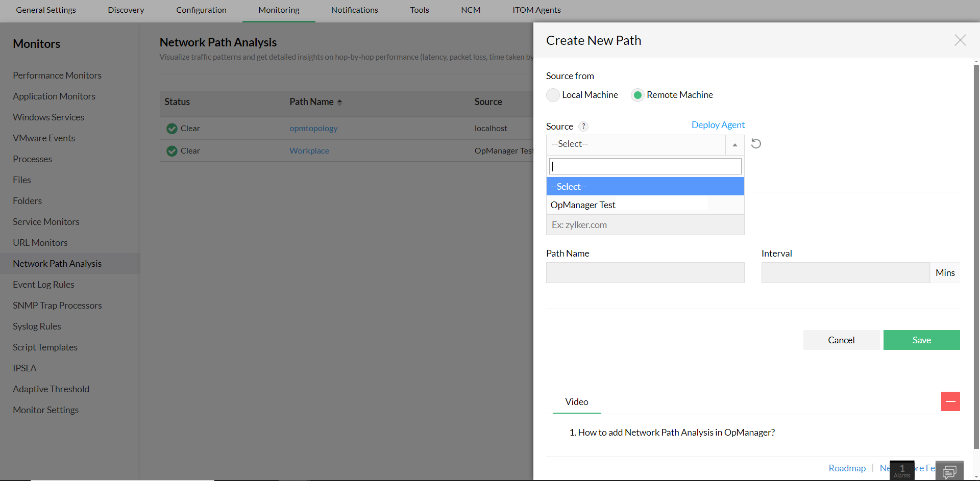
Task: Click the refresh icon beside the Source dropdown
Action: tap(756, 144)
